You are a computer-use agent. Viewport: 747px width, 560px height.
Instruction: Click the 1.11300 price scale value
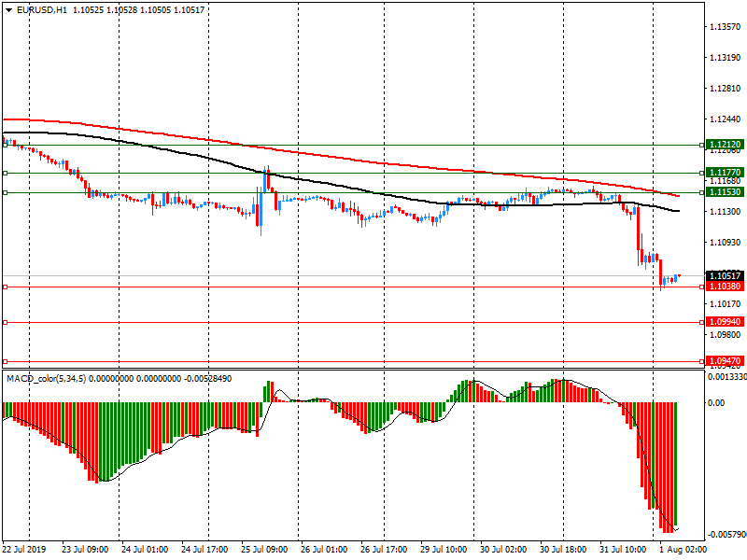click(726, 212)
